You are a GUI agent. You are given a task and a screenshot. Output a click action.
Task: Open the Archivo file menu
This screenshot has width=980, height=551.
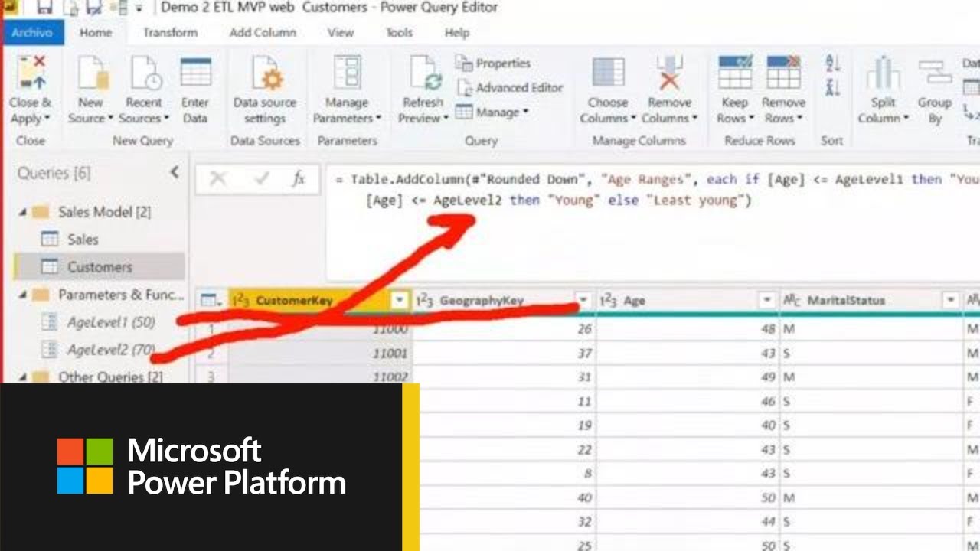32,33
